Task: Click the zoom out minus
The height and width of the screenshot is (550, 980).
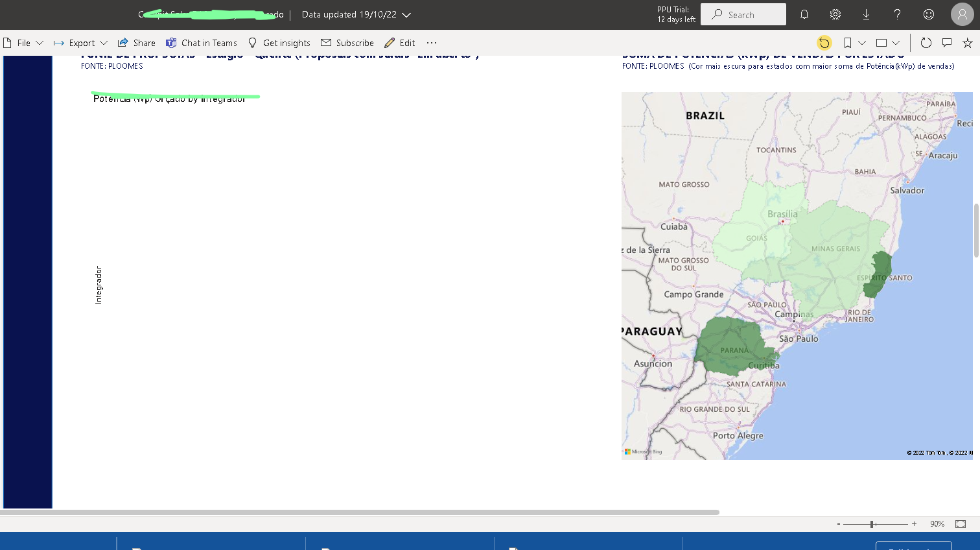Action: (839, 524)
